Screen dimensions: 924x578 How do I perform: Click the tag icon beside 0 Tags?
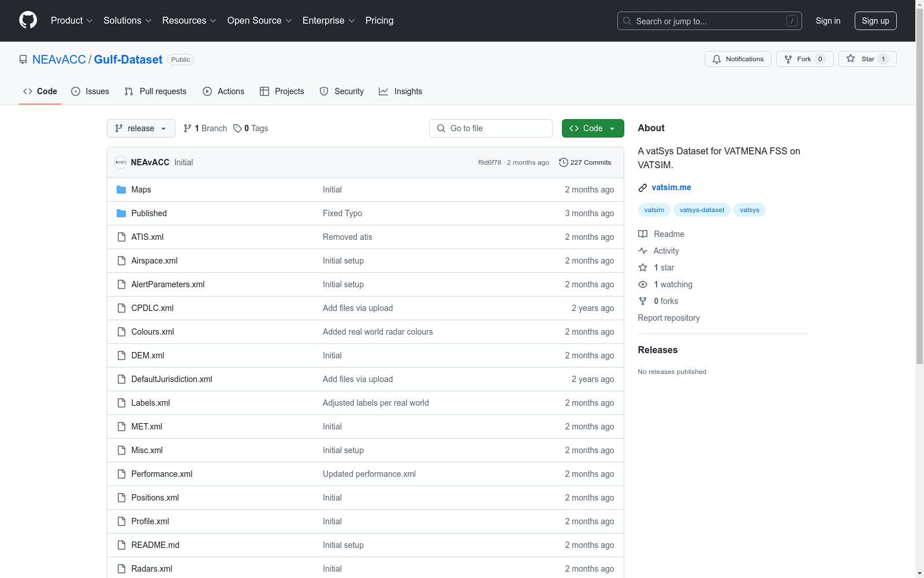(x=237, y=128)
